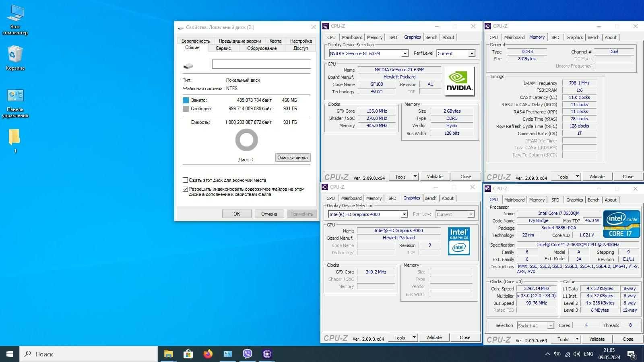Screen dimensions: 644x362
Task: Open SPD tab in Memory window
Action: coord(555,37)
